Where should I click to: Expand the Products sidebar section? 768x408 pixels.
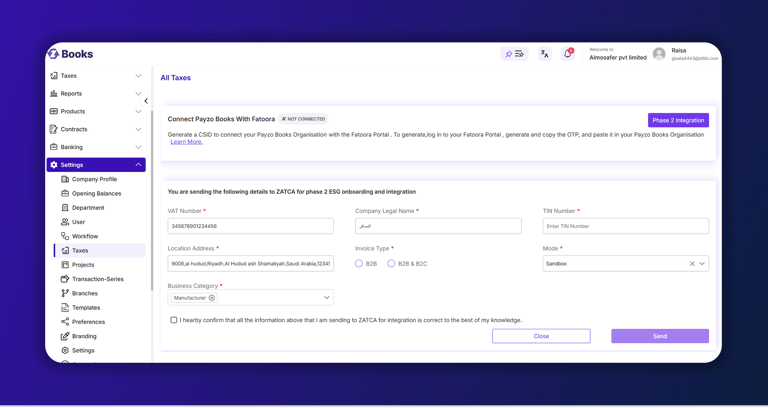pos(139,112)
